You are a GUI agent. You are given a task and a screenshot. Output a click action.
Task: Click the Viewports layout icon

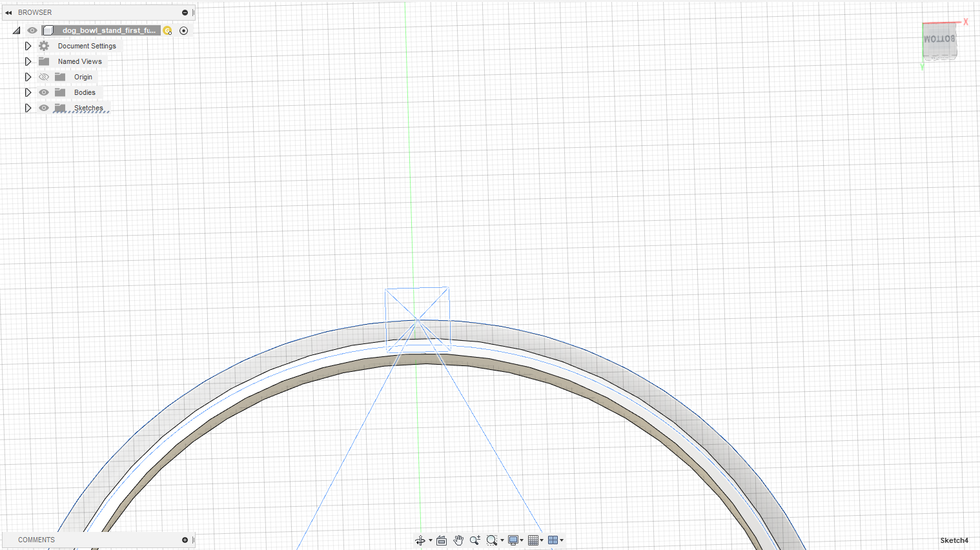click(x=553, y=540)
